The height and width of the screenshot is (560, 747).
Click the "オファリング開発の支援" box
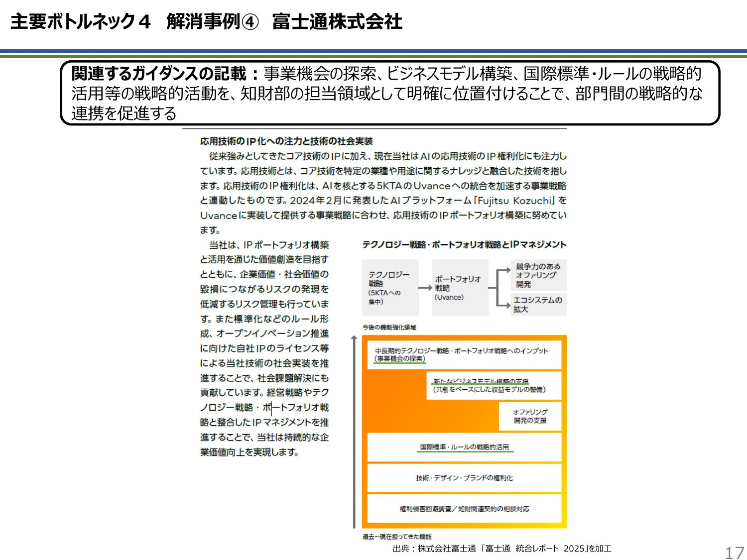tap(530, 416)
